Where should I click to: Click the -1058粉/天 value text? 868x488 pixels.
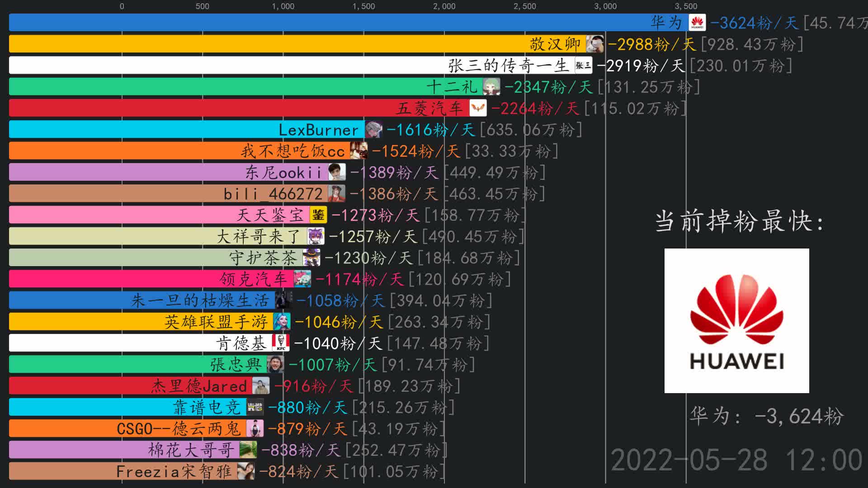tap(341, 300)
